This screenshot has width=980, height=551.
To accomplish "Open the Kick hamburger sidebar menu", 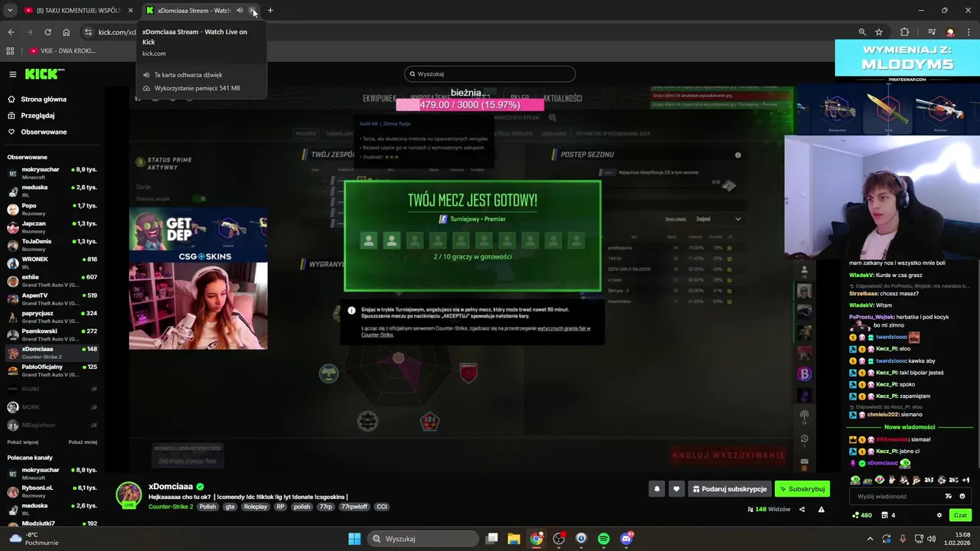I will pos(13,74).
